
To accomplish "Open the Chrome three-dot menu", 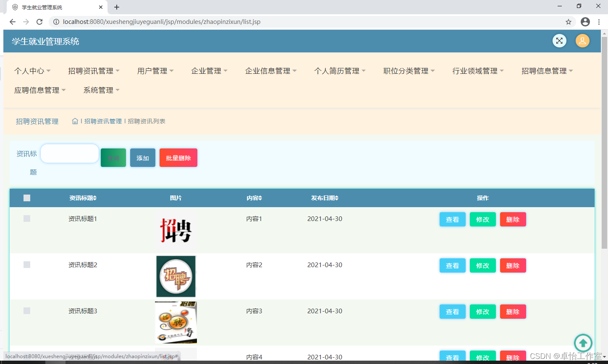I will click(x=599, y=22).
